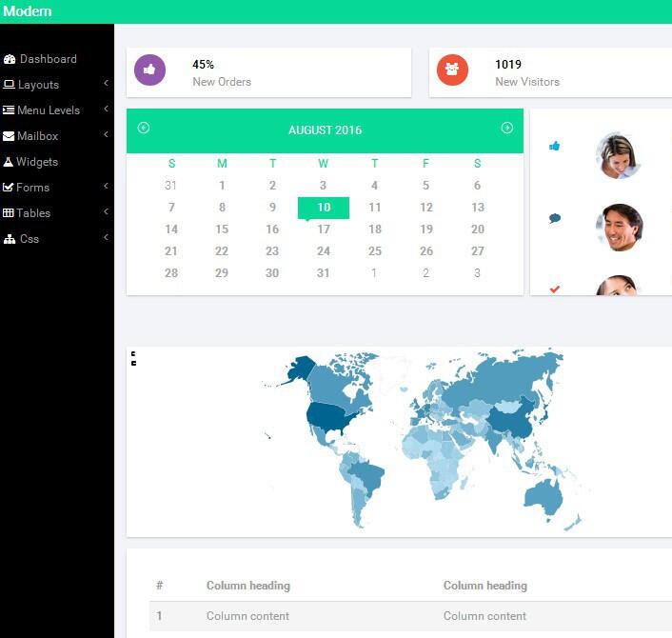Select August 17 in the calendar

pos(324,229)
